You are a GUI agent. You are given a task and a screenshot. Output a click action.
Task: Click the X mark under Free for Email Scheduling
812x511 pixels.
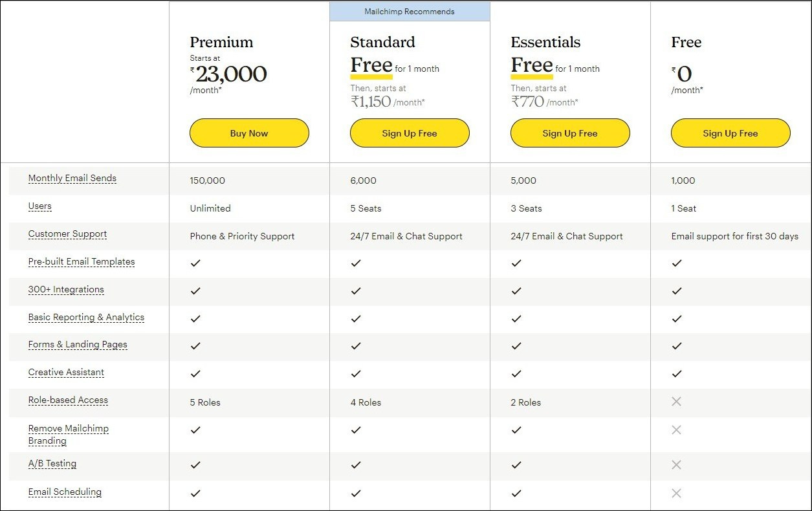tap(676, 494)
